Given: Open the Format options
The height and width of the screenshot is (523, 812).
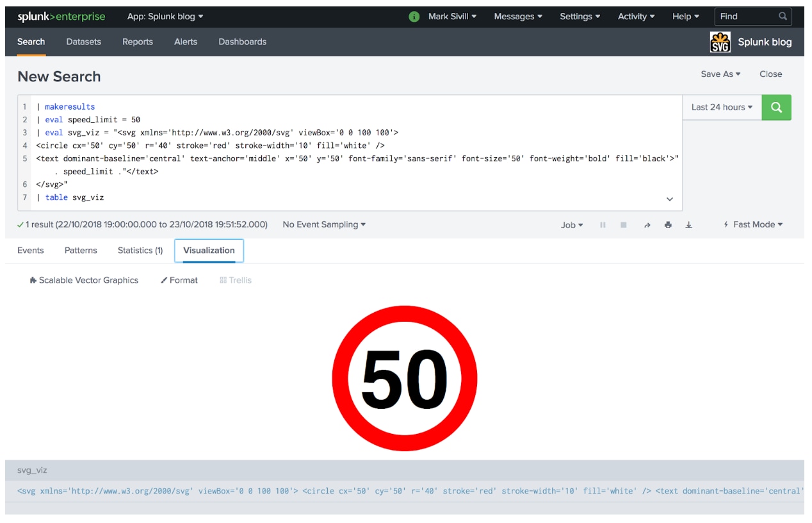Looking at the screenshot, I should (x=179, y=281).
